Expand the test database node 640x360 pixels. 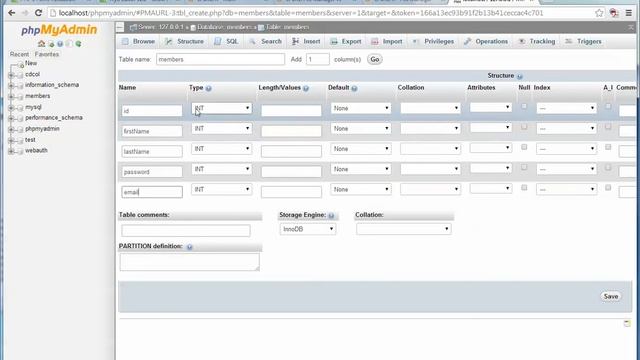[11, 140]
